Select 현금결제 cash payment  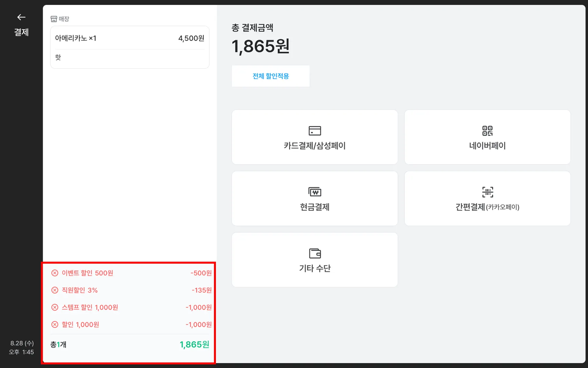(315, 207)
